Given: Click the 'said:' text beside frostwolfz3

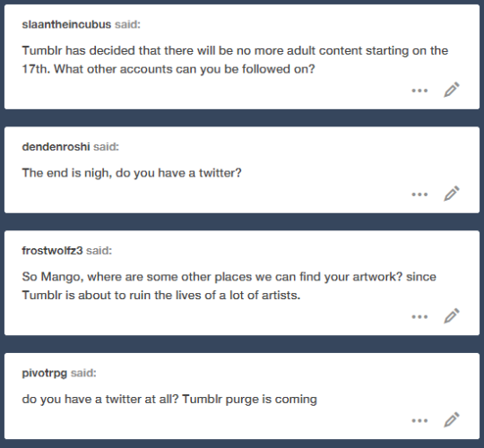Looking at the screenshot, I should (99, 250).
